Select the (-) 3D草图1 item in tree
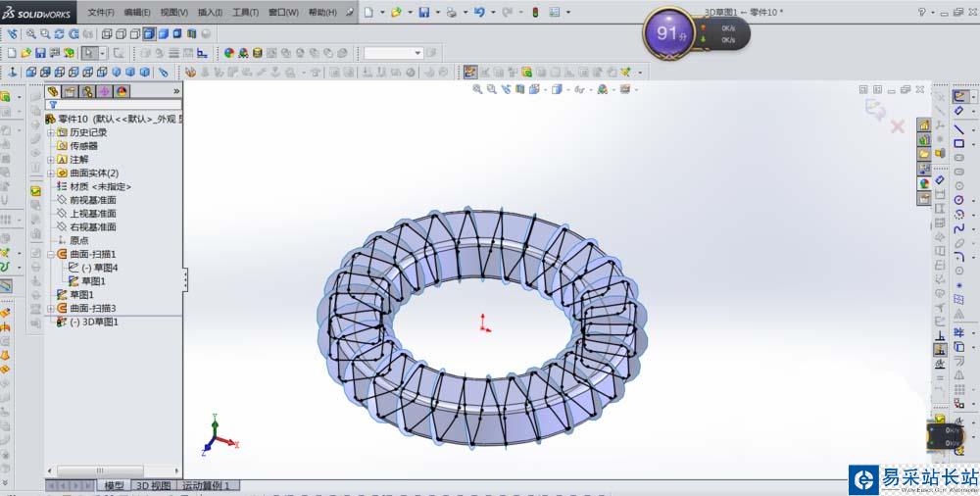 pyautogui.click(x=94, y=322)
